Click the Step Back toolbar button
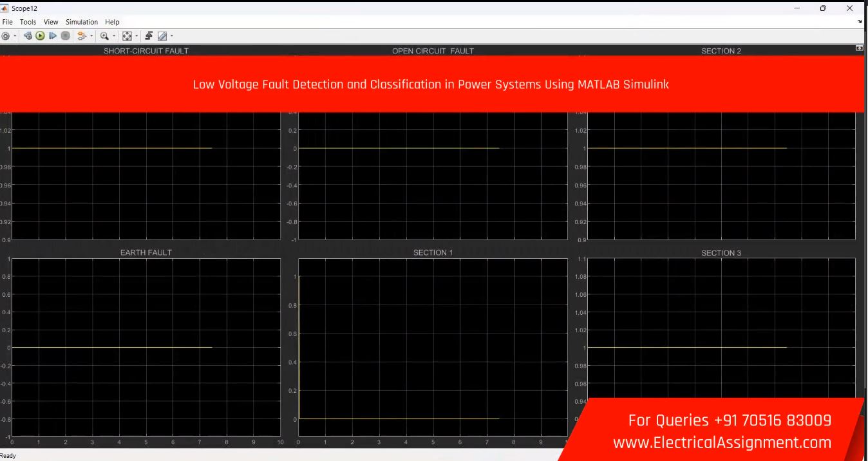The image size is (868, 461). pos(28,37)
